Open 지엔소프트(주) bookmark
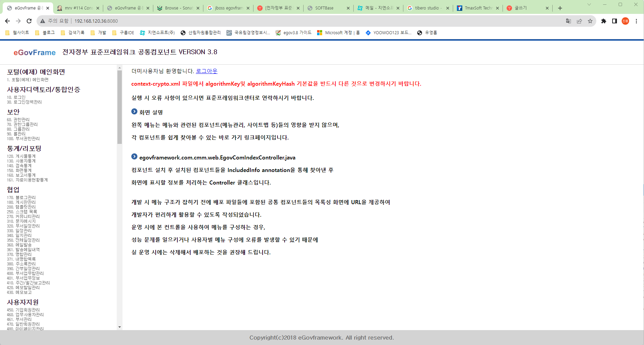Image resolution: width=644 pixels, height=345 pixels. tap(157, 33)
